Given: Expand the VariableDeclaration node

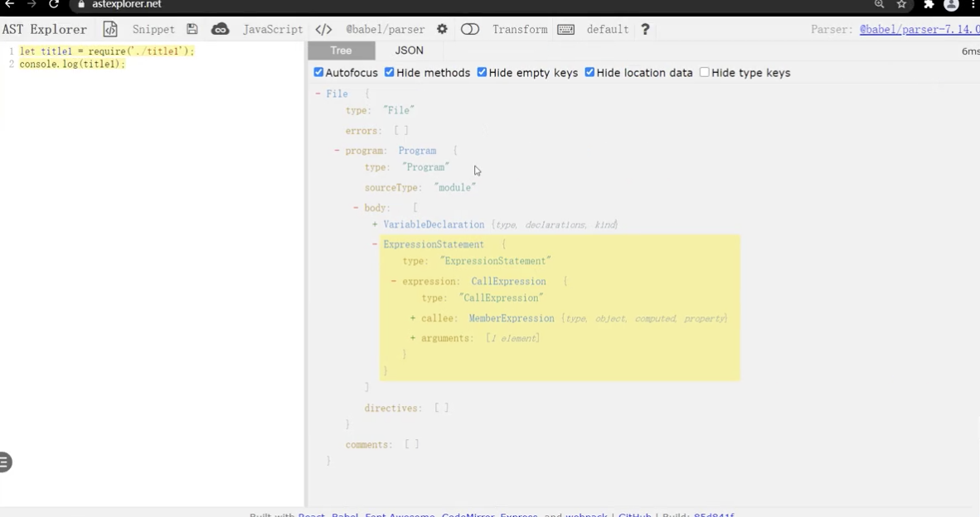Looking at the screenshot, I should click(375, 225).
